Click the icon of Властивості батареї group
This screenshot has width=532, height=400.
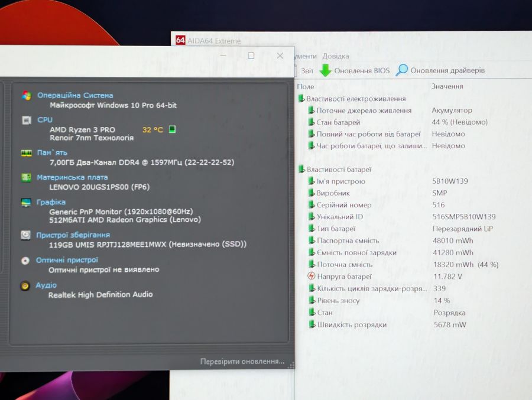coord(301,169)
